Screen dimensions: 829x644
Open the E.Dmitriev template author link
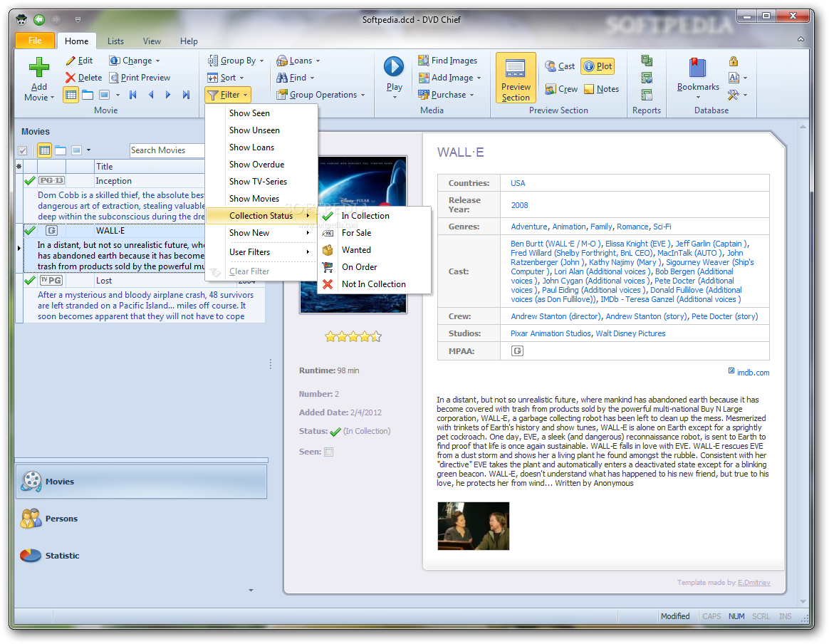click(754, 583)
